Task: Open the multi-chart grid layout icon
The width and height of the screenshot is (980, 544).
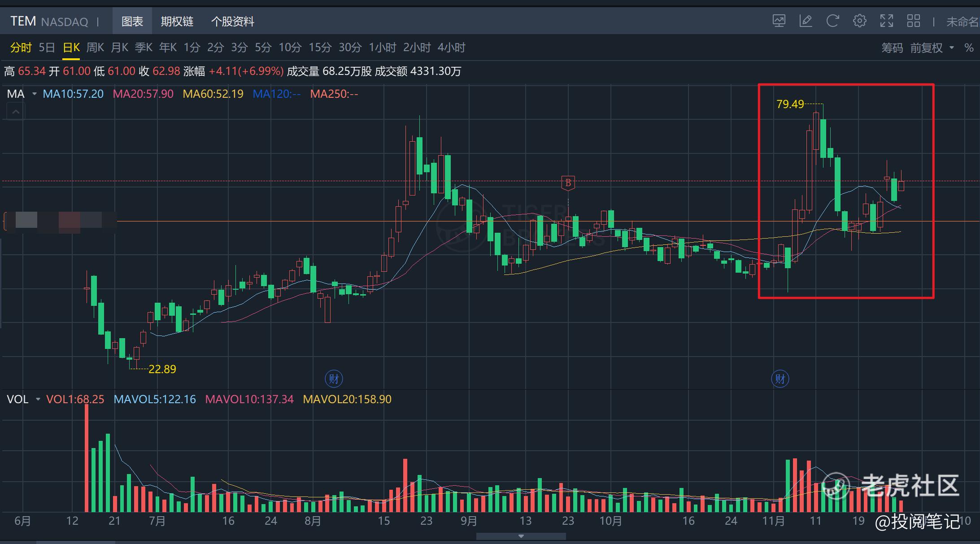Action: pyautogui.click(x=913, y=21)
